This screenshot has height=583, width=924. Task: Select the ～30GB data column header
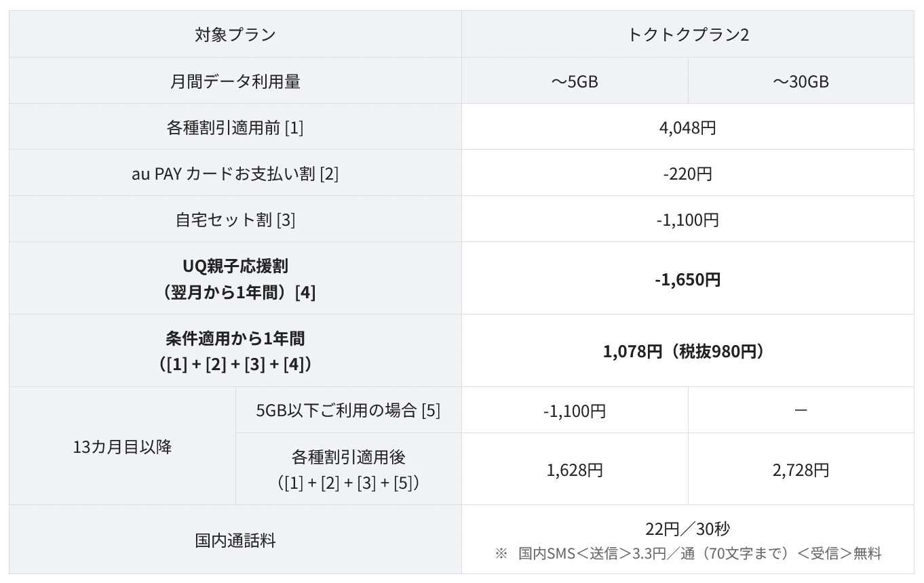(801, 81)
